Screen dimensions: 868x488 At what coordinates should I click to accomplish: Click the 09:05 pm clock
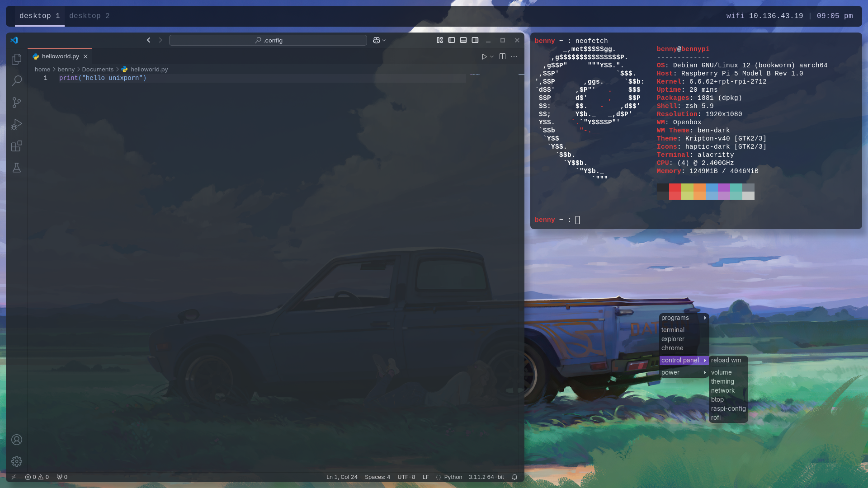click(x=835, y=16)
